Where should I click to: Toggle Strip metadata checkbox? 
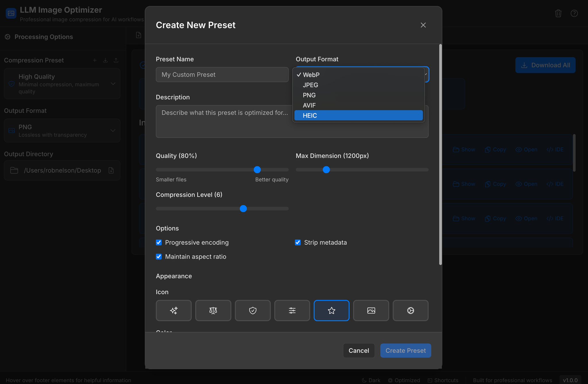[298, 242]
